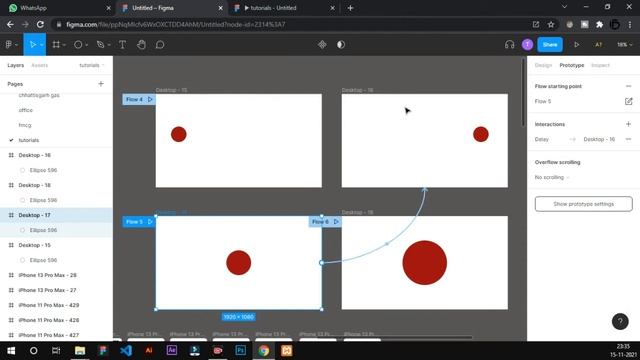Open the zoom level dropdown

[624, 44]
